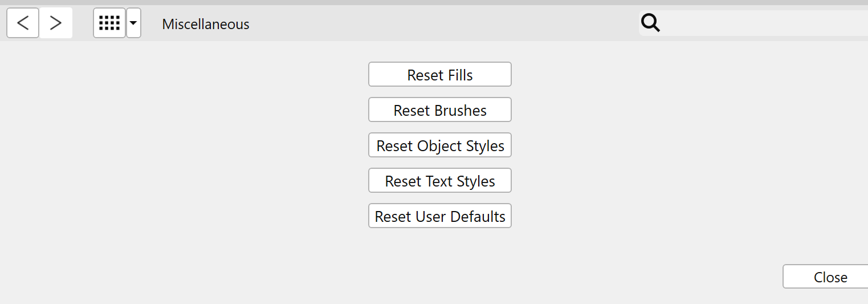Open the preferences overview grid

click(x=109, y=23)
